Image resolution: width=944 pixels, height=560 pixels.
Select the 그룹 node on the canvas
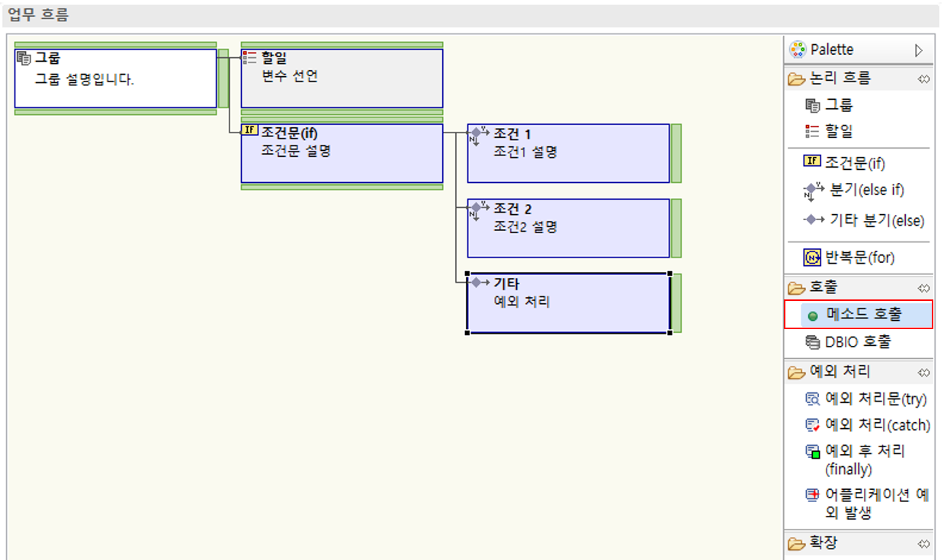[115, 78]
